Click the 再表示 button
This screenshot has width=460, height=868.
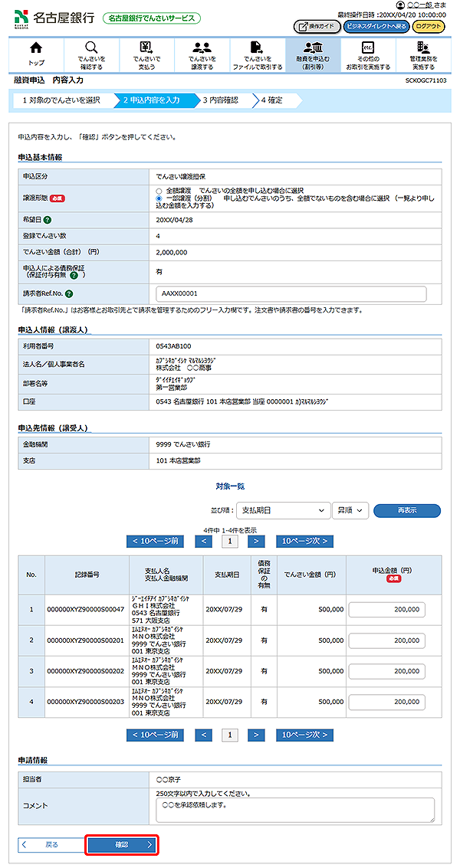(x=406, y=510)
